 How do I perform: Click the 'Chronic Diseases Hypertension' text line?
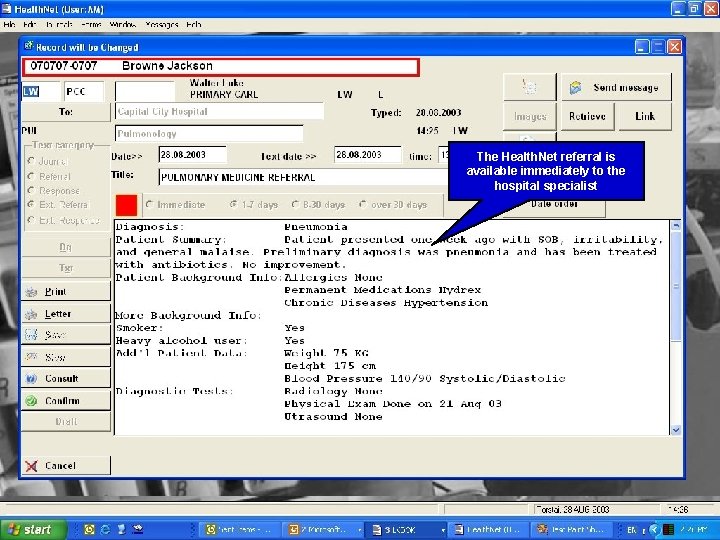coord(386,303)
